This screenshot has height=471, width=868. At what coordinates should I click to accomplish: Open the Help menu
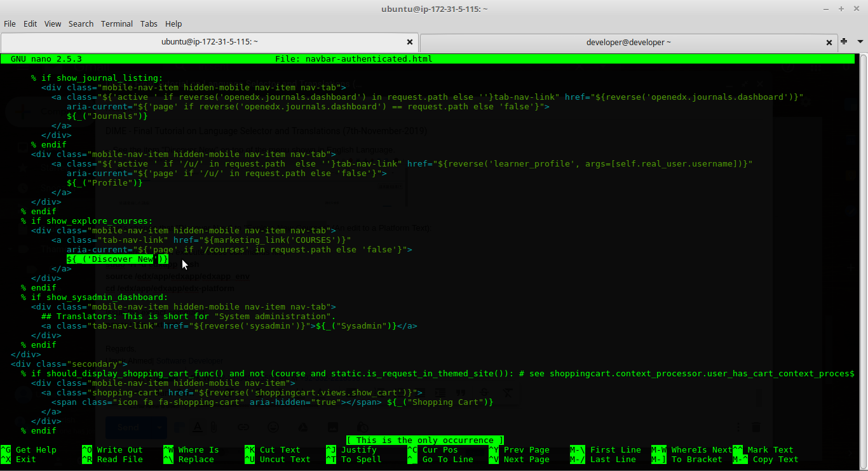click(173, 24)
